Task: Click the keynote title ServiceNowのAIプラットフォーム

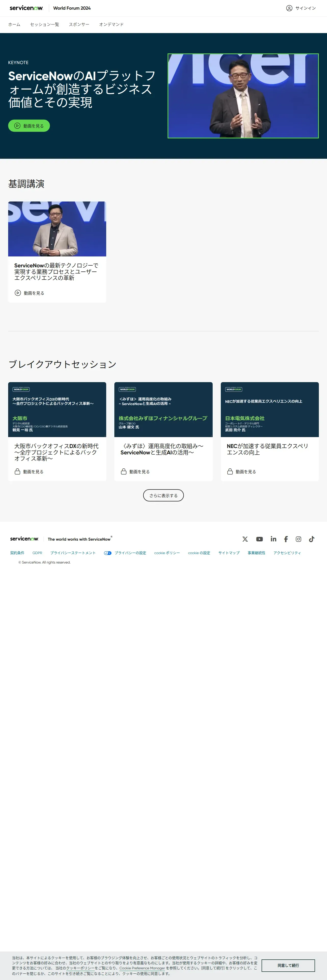Action: tap(82, 89)
